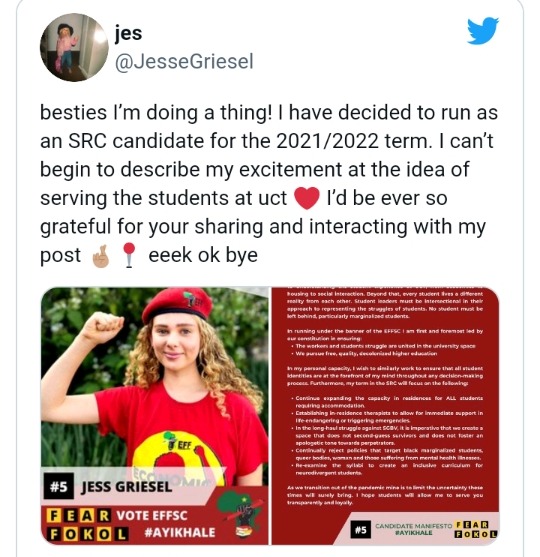Click the red beret in campaign photo

coord(177,304)
